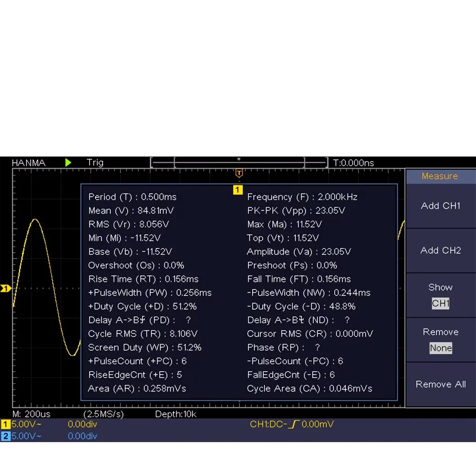Click the Measure menu header
The image size is (476, 476).
tap(439, 176)
